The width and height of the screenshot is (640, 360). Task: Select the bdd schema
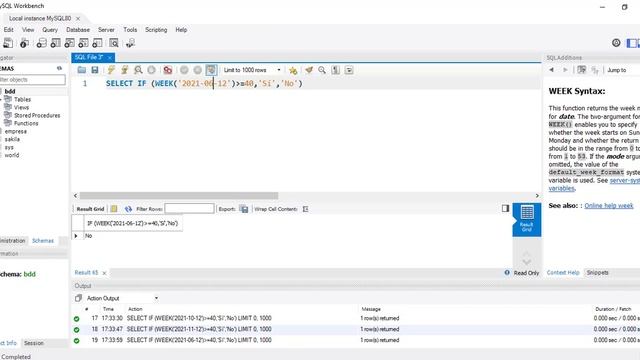(10, 91)
